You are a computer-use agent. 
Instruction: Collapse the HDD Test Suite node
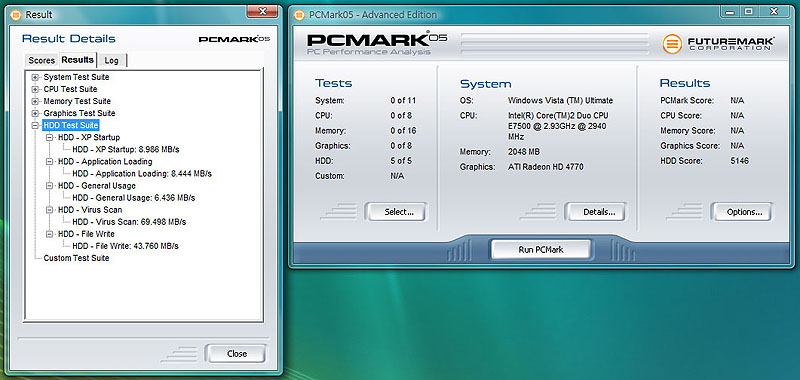click(35, 125)
